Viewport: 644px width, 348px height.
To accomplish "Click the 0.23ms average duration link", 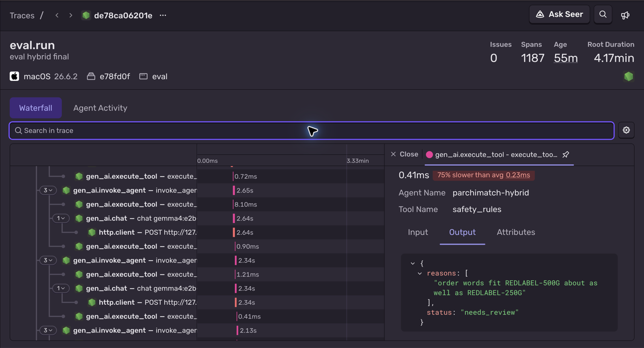I will click(x=518, y=175).
